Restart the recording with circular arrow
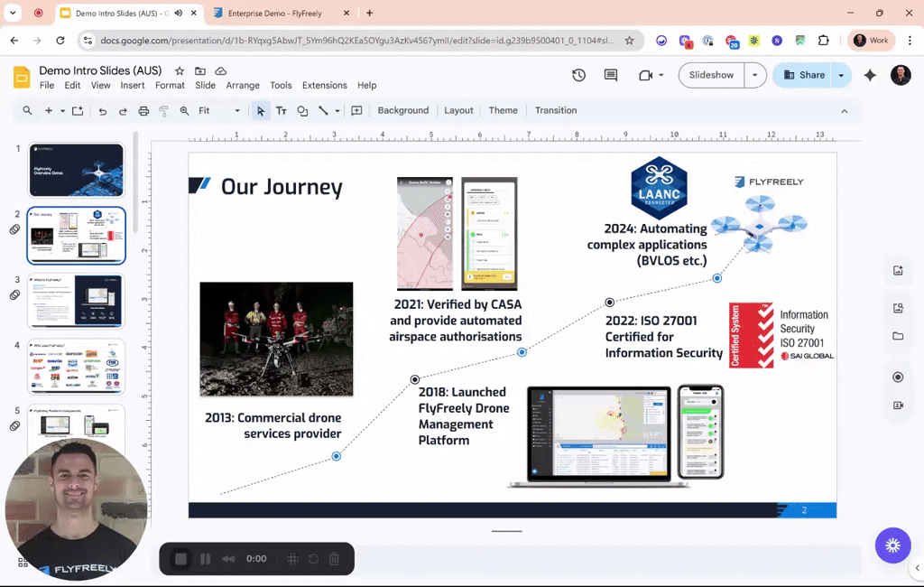Viewport: 924px width, 587px height. tap(313, 559)
